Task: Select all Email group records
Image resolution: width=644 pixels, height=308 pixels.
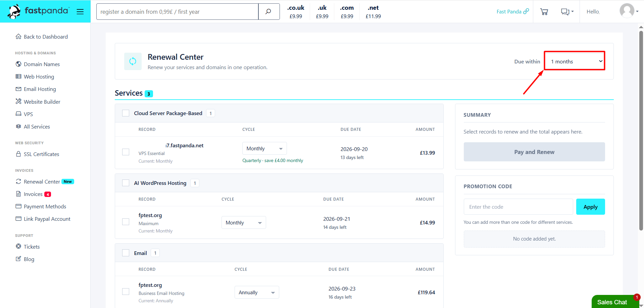Action: coord(126,253)
